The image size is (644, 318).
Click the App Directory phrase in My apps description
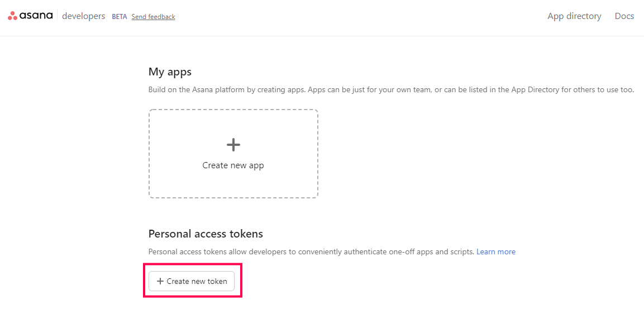(x=535, y=90)
